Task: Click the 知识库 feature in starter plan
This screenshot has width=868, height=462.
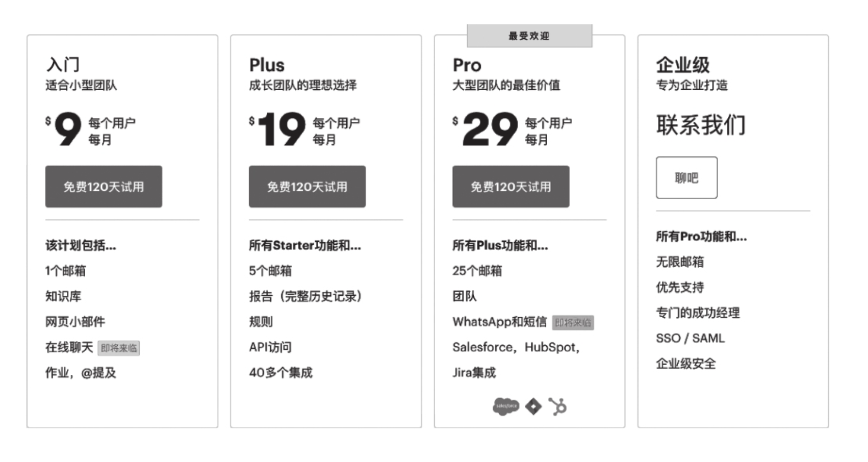Action: point(63,296)
